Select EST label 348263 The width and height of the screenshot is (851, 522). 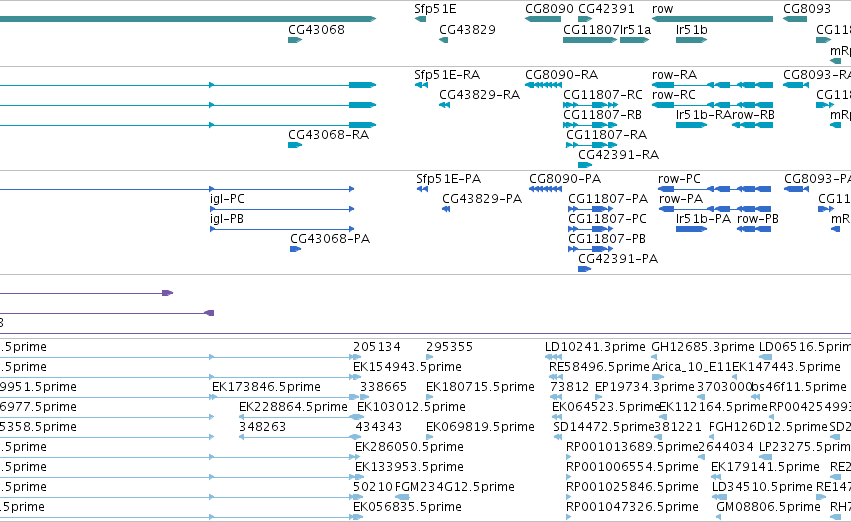point(262,427)
